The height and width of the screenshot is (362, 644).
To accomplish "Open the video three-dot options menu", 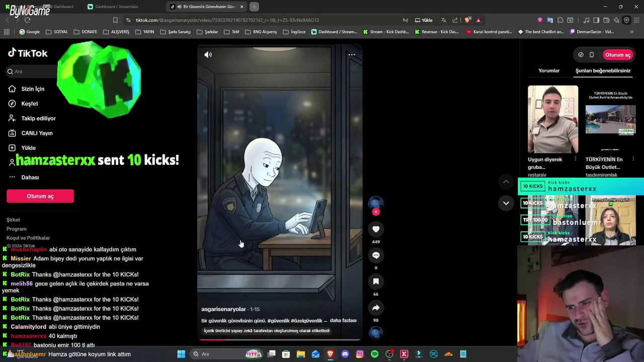I will pyautogui.click(x=352, y=54).
